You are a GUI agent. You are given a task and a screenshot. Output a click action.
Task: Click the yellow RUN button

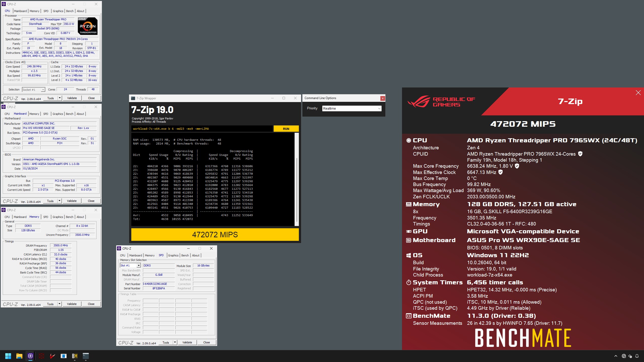tap(286, 129)
